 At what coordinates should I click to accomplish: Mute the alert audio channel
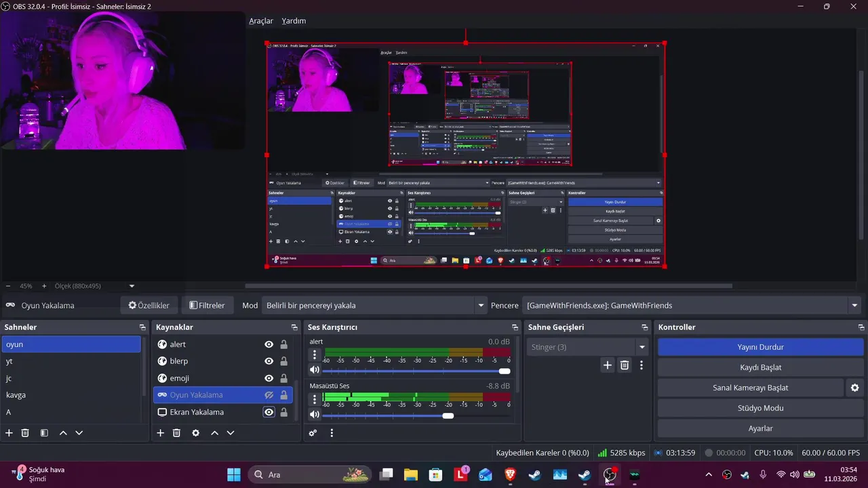315,370
